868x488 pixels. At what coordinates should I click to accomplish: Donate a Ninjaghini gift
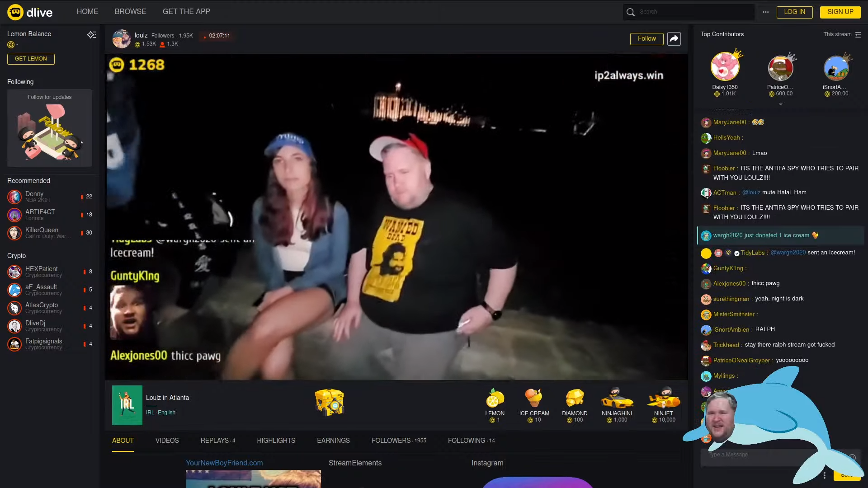pos(617,405)
